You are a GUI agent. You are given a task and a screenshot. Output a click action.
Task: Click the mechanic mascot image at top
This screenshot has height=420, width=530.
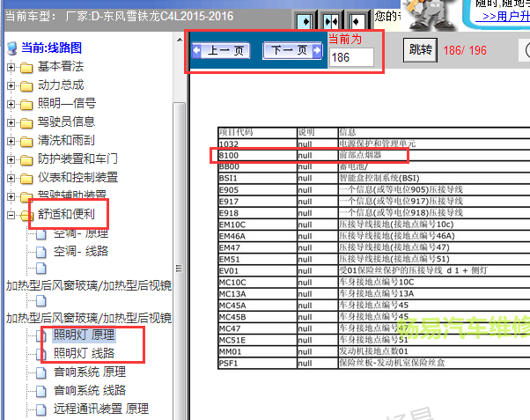point(430,14)
